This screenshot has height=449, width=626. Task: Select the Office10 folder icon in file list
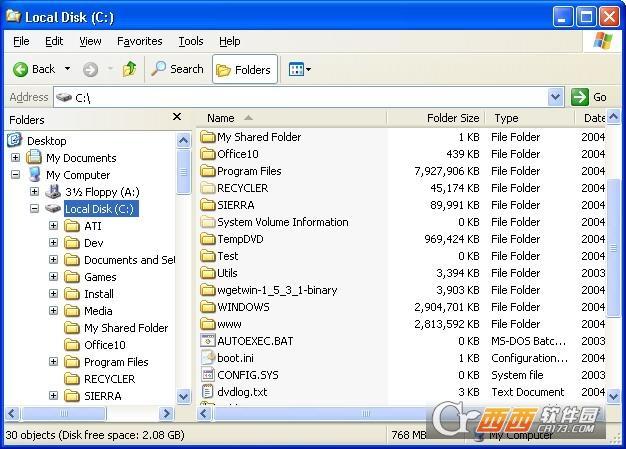pos(208,154)
